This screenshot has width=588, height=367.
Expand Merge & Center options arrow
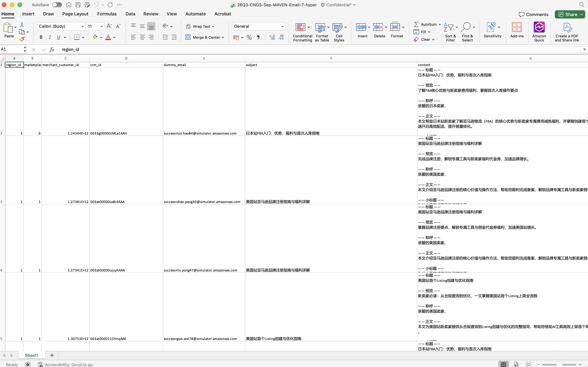(x=223, y=37)
